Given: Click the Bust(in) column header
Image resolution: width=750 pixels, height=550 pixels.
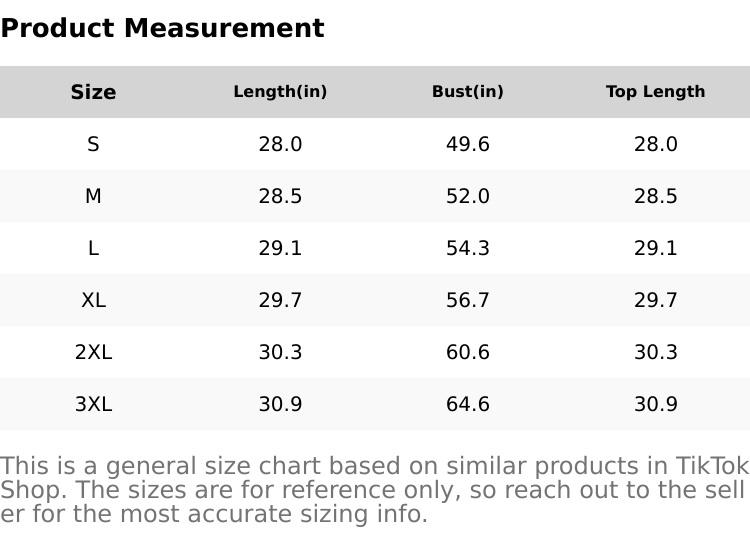Looking at the screenshot, I should (467, 92).
